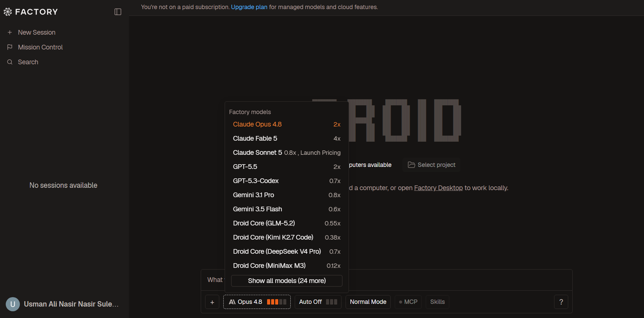The width and height of the screenshot is (644, 318).
Task: Pick Claude Sonnet 5 with Launch Pricing
Action: tap(287, 153)
